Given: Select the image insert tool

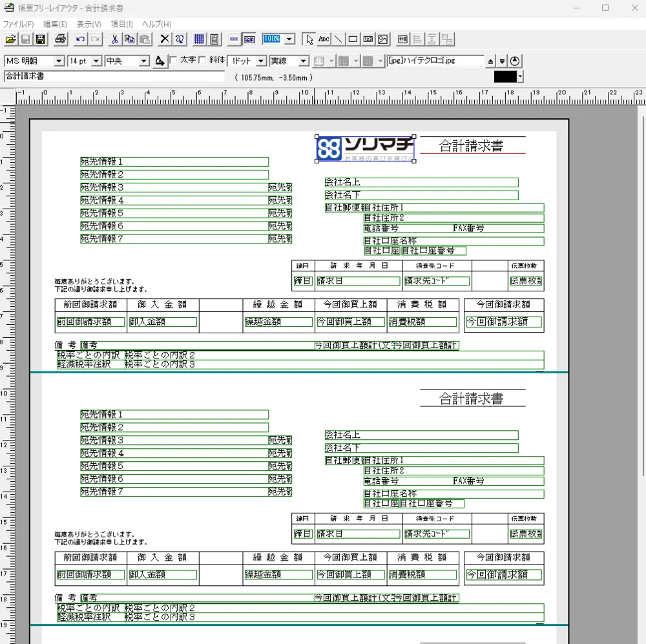Looking at the screenshot, I should pos(383,39).
